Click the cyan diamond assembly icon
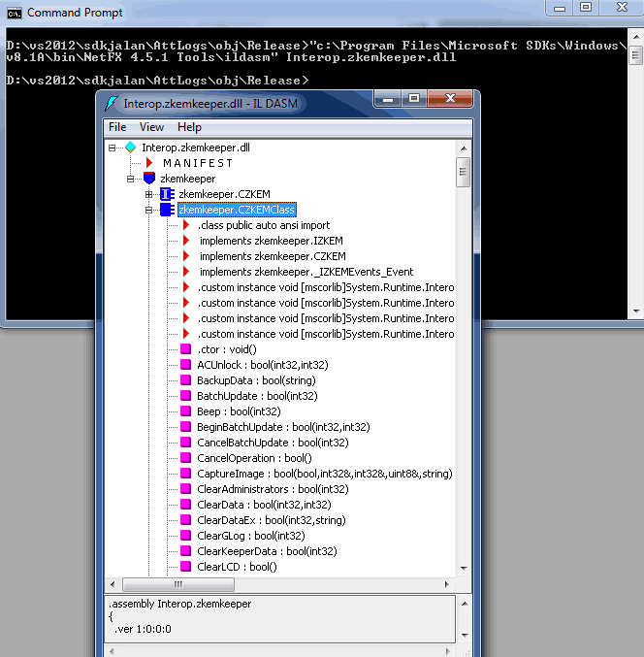The width and height of the screenshot is (644, 657). (131, 148)
